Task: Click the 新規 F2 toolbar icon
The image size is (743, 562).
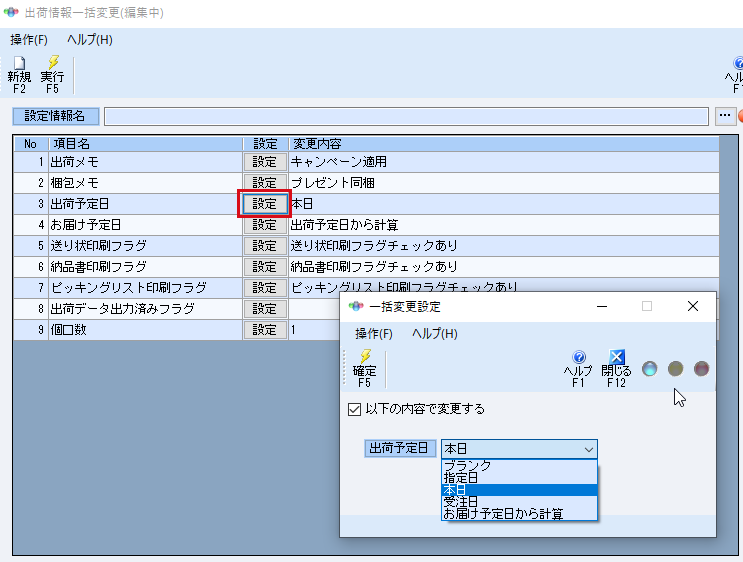Action: click(x=19, y=75)
